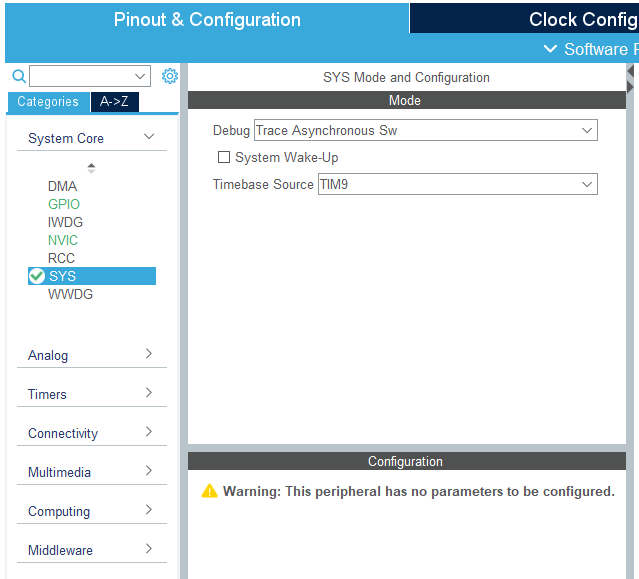639x579 pixels.
Task: Open the settings gear icon
Action: 170,76
